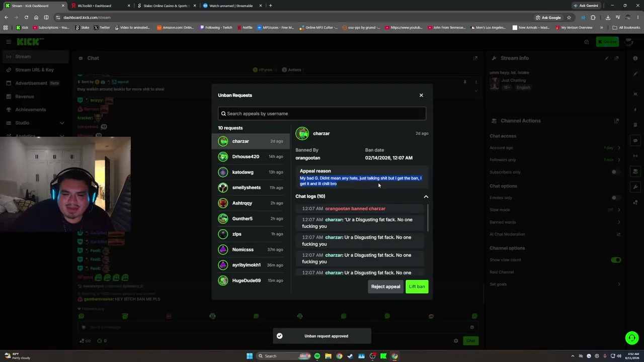
Task: Pop out the Chat panel
Action: [475, 58]
